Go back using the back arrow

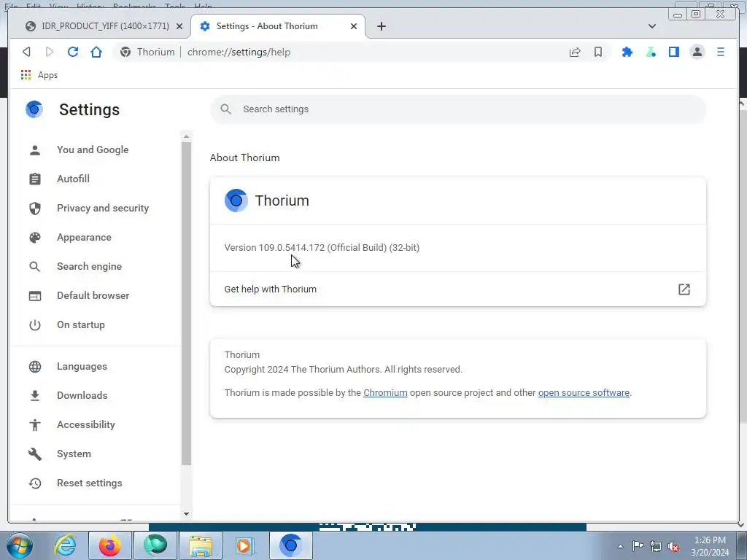(x=27, y=52)
